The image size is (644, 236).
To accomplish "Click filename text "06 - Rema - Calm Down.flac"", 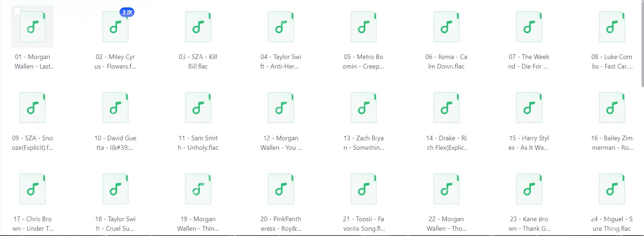I will point(446,61).
